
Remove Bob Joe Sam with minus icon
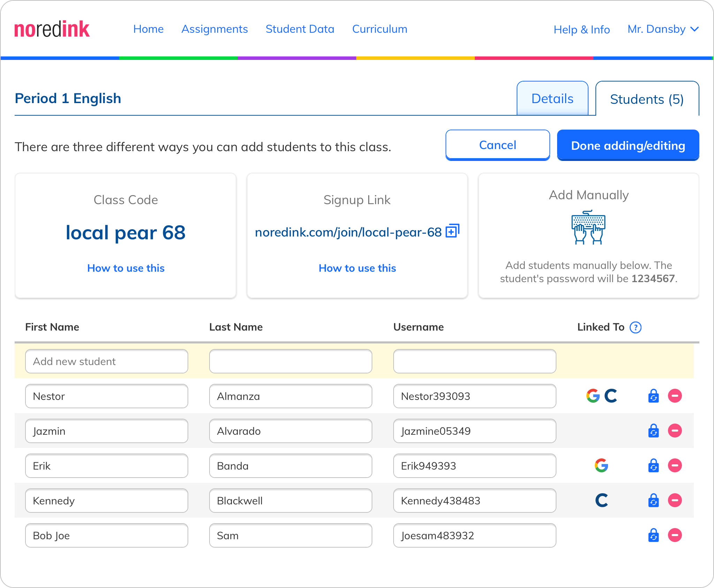[675, 535]
